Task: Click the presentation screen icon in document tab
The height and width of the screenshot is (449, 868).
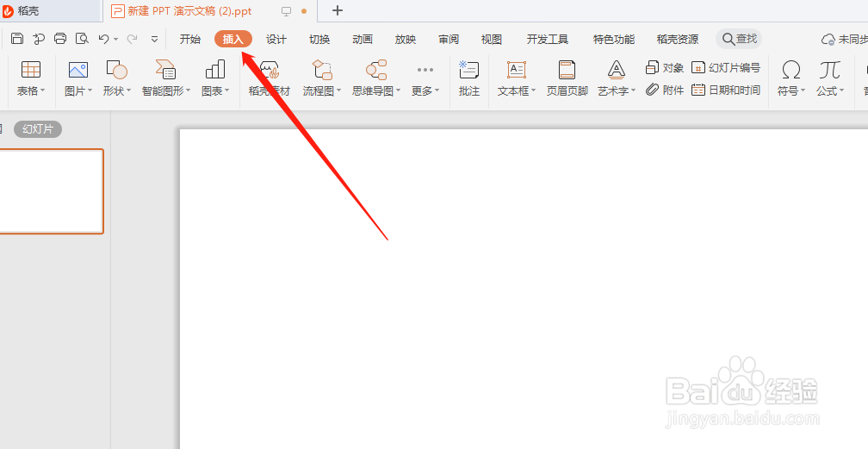Action: tap(286, 11)
